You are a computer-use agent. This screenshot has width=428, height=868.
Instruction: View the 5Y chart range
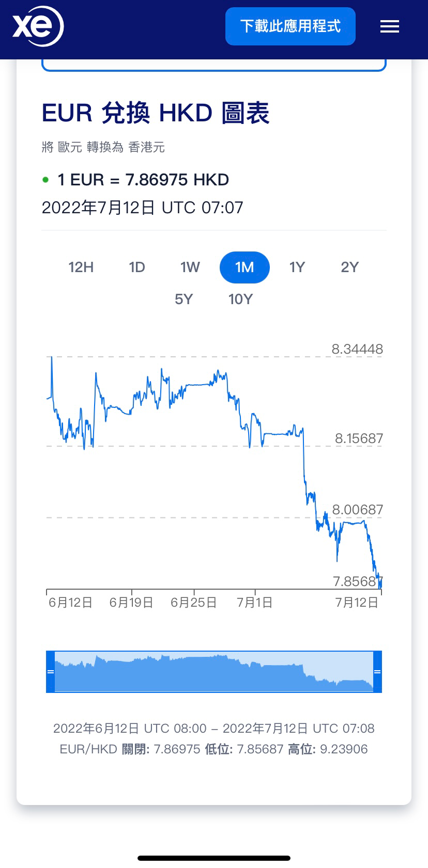click(x=184, y=299)
